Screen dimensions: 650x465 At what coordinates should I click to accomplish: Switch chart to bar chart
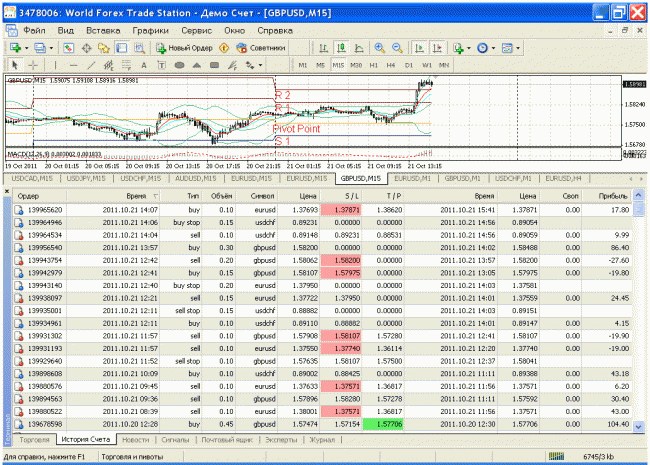(x=323, y=48)
